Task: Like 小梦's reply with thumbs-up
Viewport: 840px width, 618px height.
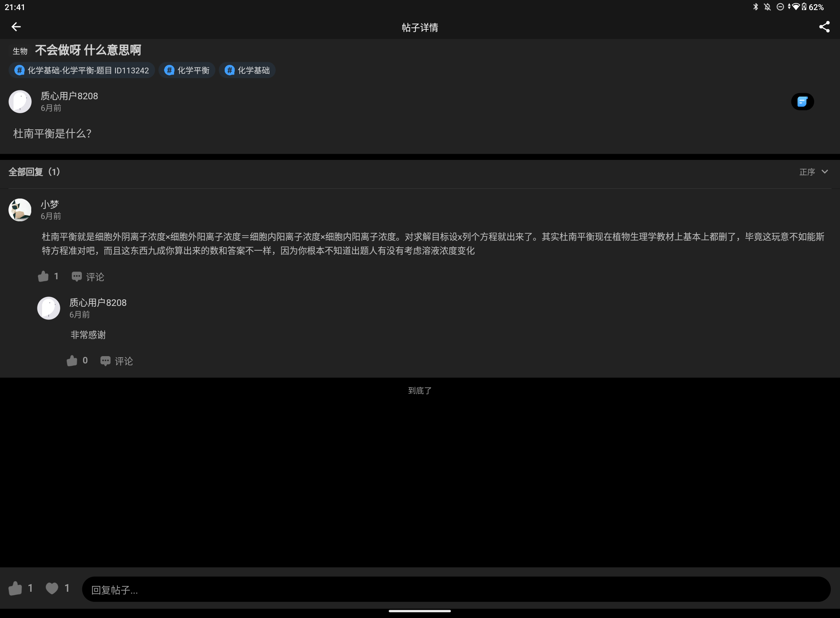Action: pyautogui.click(x=44, y=276)
